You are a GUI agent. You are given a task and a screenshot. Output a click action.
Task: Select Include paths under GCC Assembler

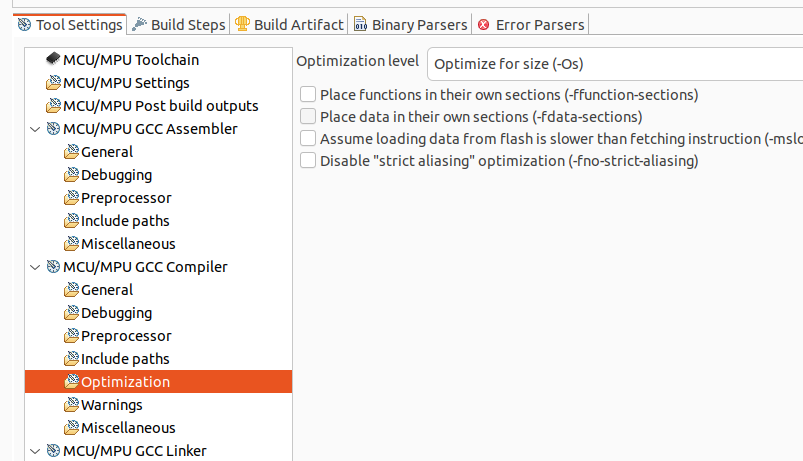(125, 221)
